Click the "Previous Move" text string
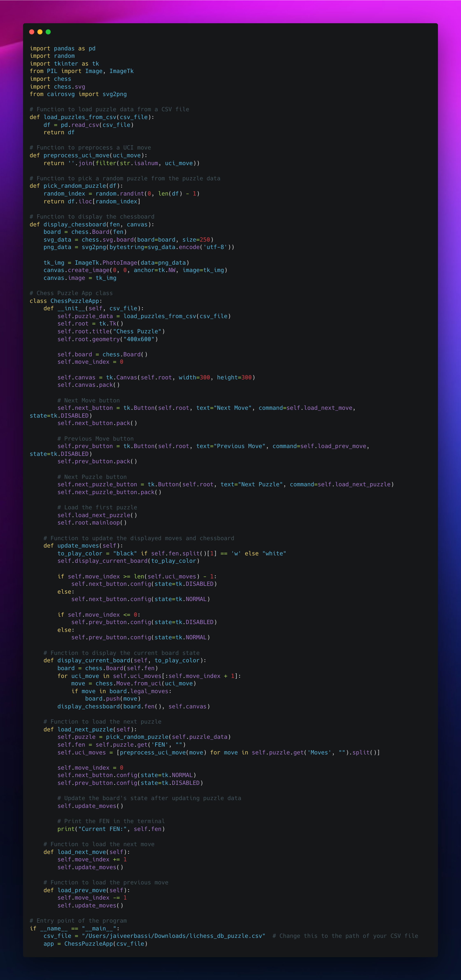The image size is (461, 980). pyautogui.click(x=239, y=446)
